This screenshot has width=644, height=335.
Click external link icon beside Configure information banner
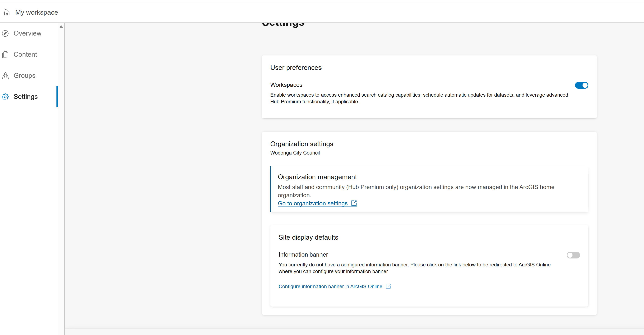click(x=388, y=286)
